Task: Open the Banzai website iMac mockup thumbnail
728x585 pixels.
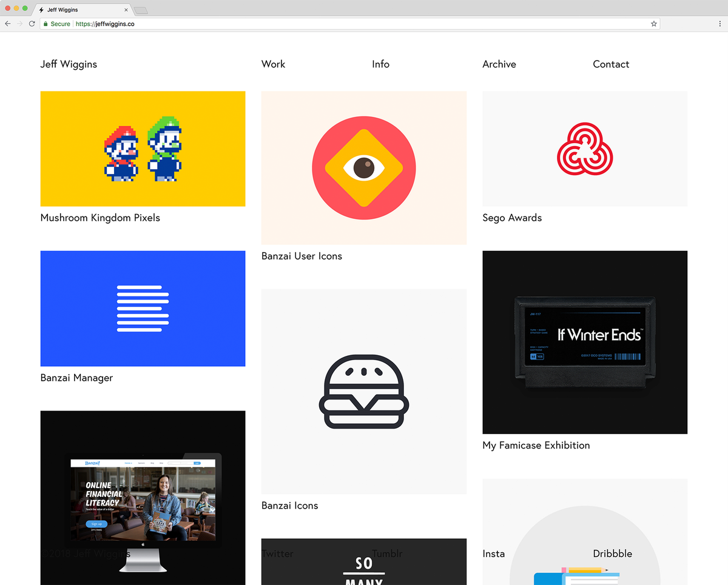Action: point(143,498)
